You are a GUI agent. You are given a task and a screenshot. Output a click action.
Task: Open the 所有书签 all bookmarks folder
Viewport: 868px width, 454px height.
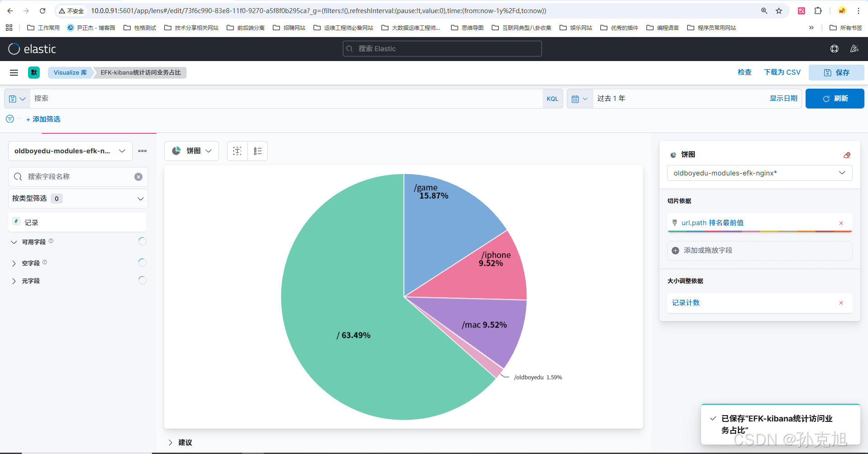click(846, 28)
